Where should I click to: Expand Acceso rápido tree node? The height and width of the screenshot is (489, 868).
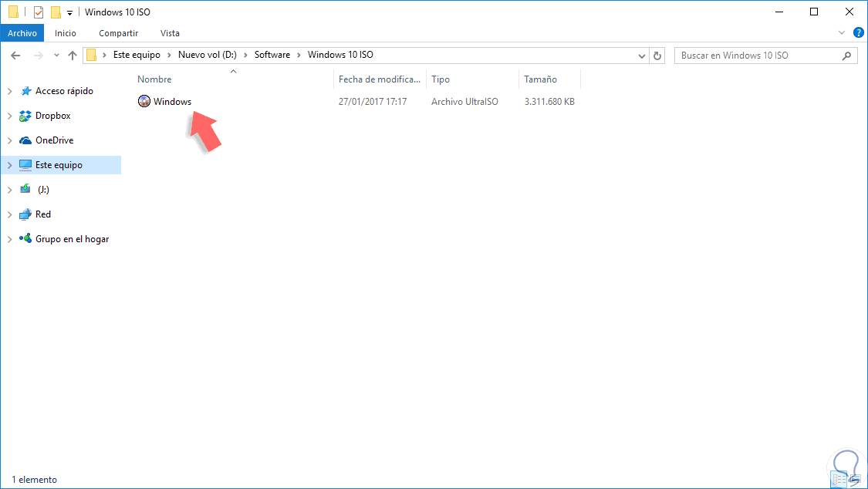point(9,91)
